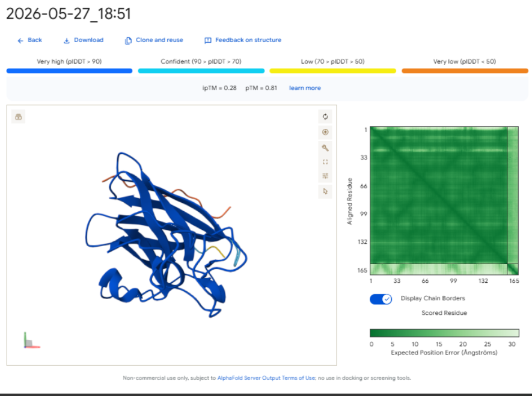Click the protein ribbon structure in viewer

click(x=167, y=234)
